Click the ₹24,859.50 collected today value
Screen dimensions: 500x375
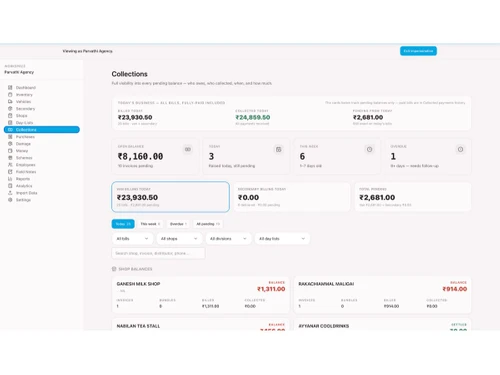pyautogui.click(x=253, y=117)
